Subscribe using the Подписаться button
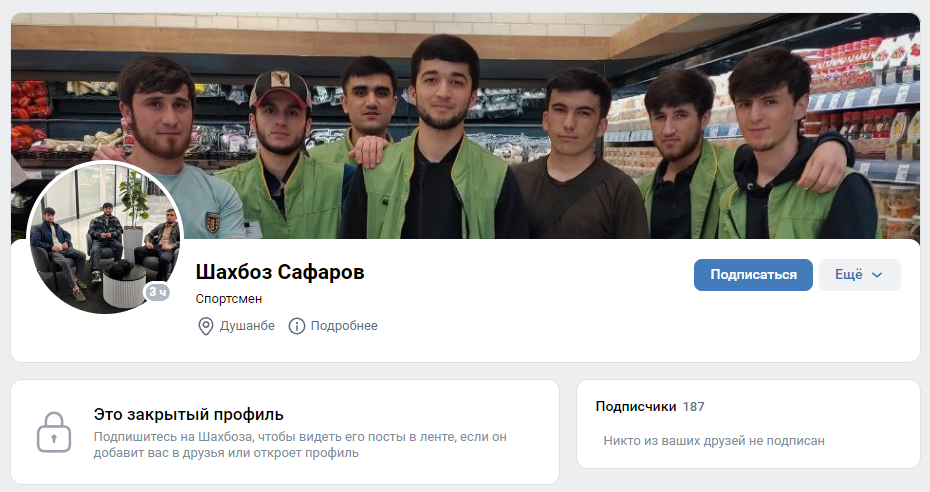The height and width of the screenshot is (492, 930). pyautogui.click(x=753, y=275)
